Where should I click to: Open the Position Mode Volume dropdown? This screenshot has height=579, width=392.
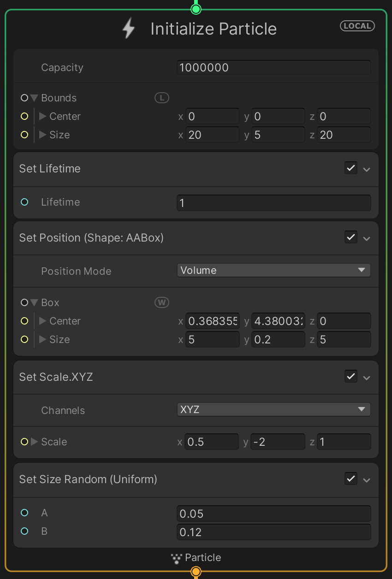(273, 271)
